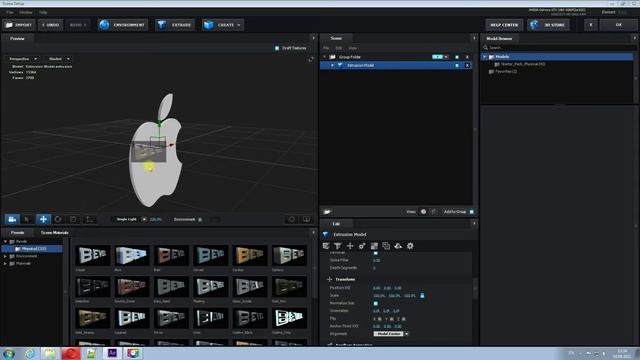Open the deform settings icon in Edit panel
Screen dimensions: 640x360
[362, 246]
